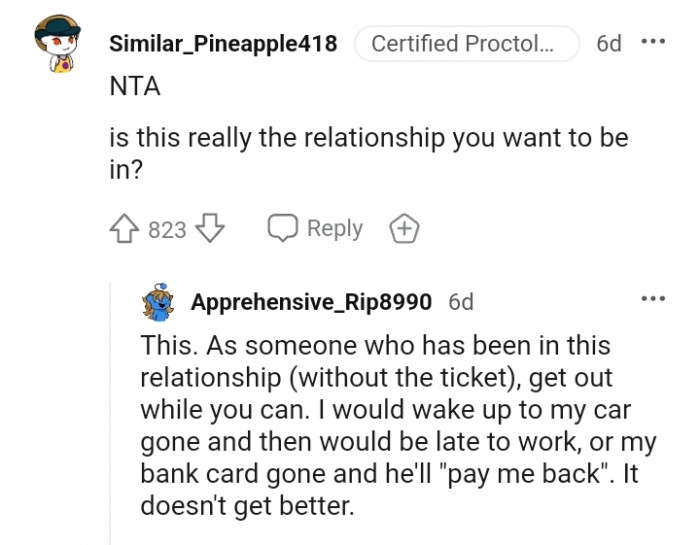The height and width of the screenshot is (545, 700).
Task: Visit the Similar_Pineapple418 username profile
Action: tap(222, 44)
